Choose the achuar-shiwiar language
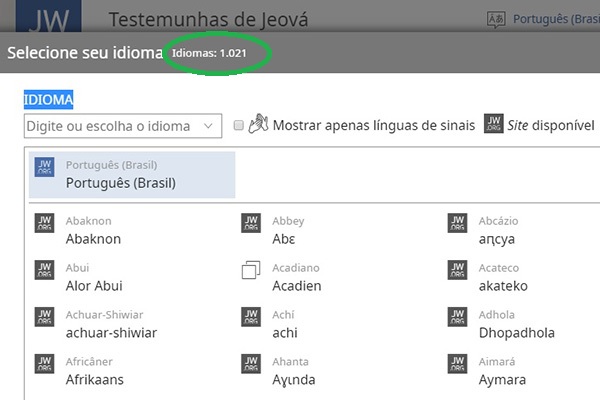600x400 pixels. pyautogui.click(x=111, y=333)
